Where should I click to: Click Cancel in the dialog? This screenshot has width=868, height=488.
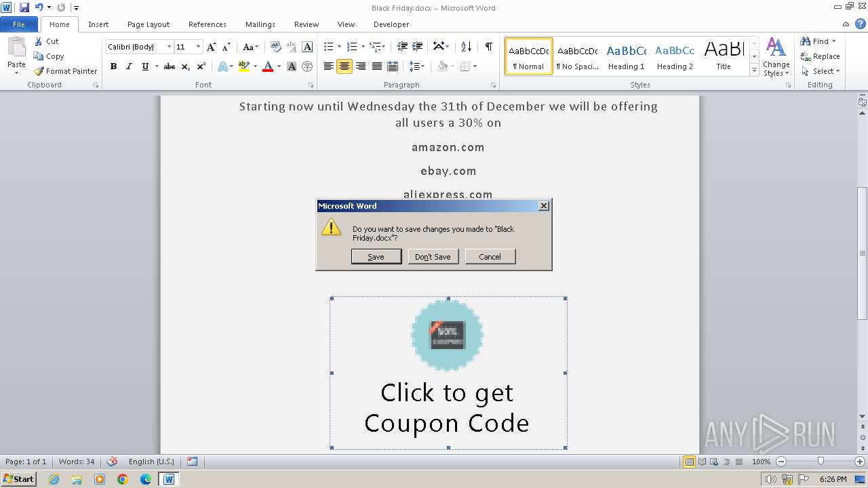(490, 257)
